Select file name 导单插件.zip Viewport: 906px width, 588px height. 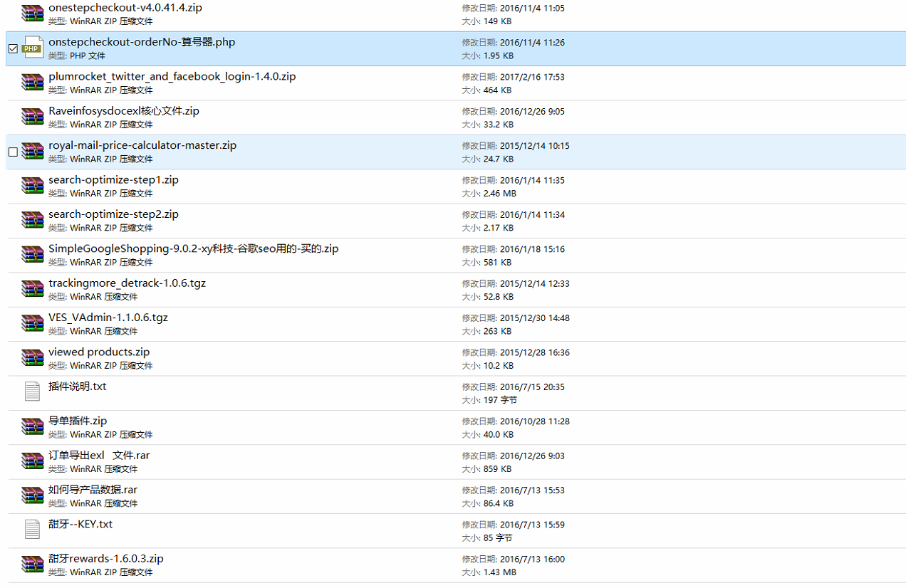tap(78, 421)
